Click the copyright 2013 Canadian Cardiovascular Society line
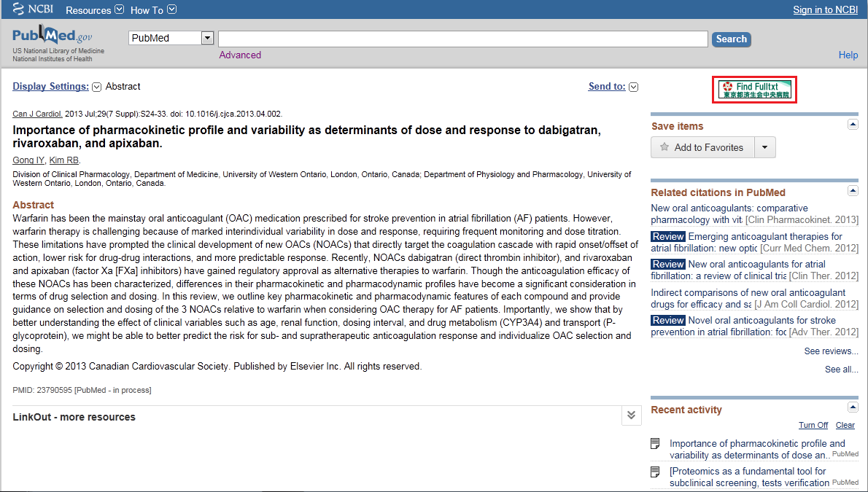Viewport: 868px width, 492px height. coord(217,367)
